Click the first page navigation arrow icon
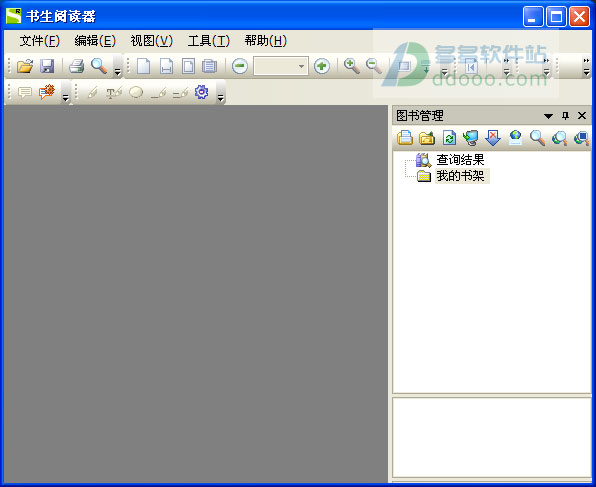The image size is (596, 487). (x=471, y=67)
